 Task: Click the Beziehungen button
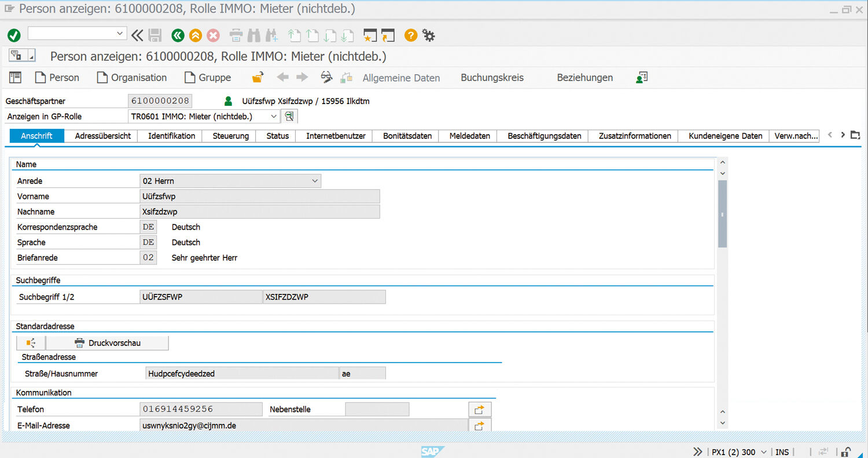tap(584, 77)
